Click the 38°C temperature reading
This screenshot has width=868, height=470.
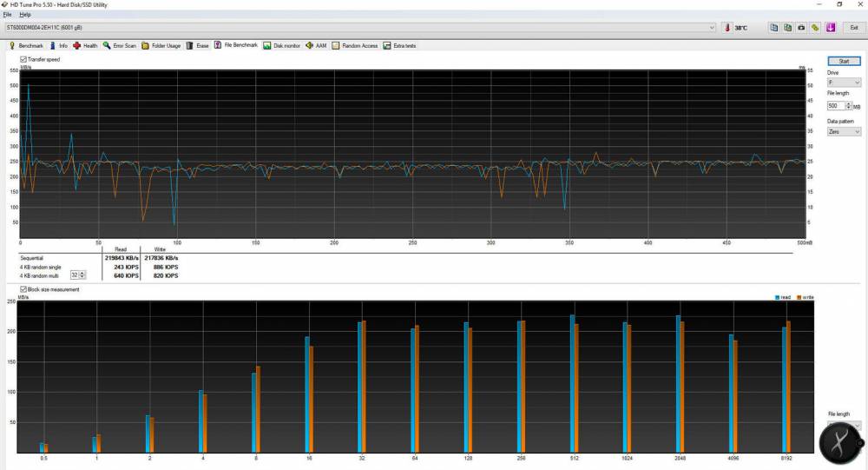(740, 28)
